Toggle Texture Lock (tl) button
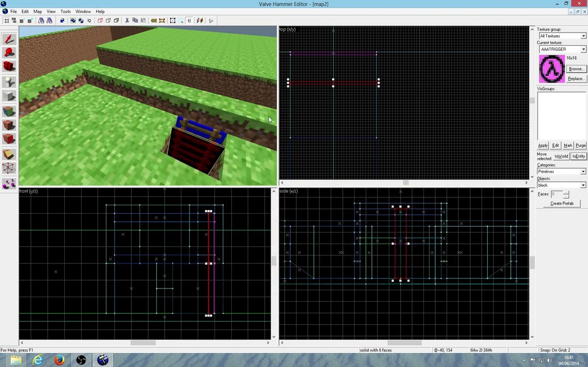The height and width of the screenshot is (367, 588). click(189, 20)
